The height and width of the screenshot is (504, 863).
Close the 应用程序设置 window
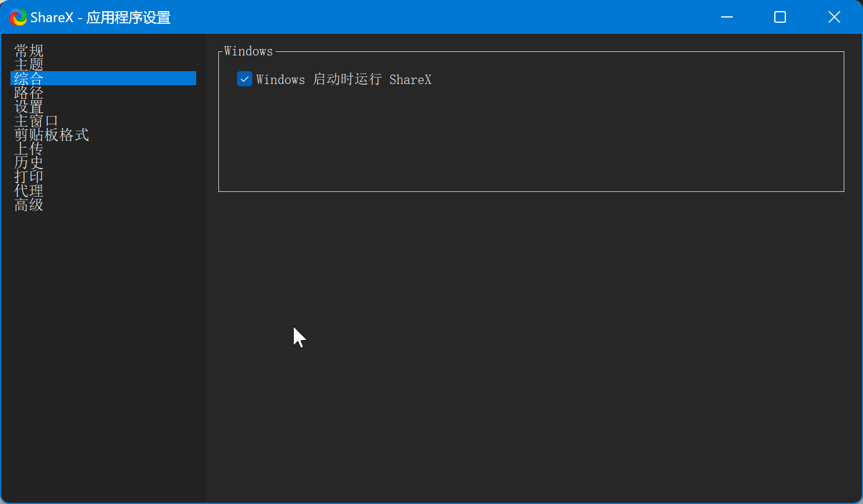coord(834,17)
